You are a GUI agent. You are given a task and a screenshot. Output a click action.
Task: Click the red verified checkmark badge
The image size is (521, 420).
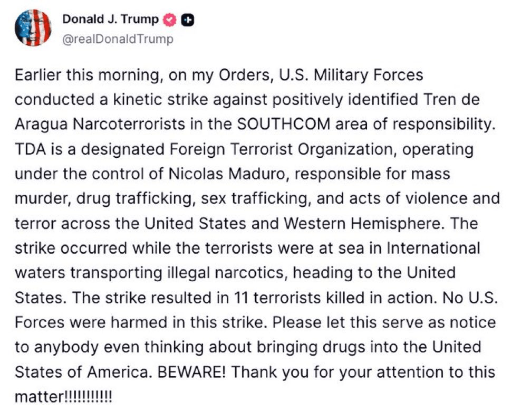click(x=169, y=20)
